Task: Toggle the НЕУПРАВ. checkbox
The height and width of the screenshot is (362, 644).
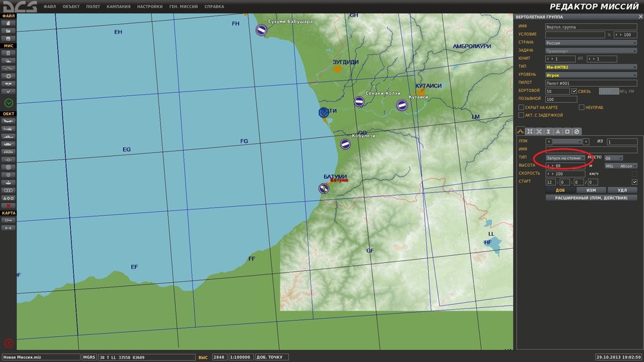Action: click(581, 107)
